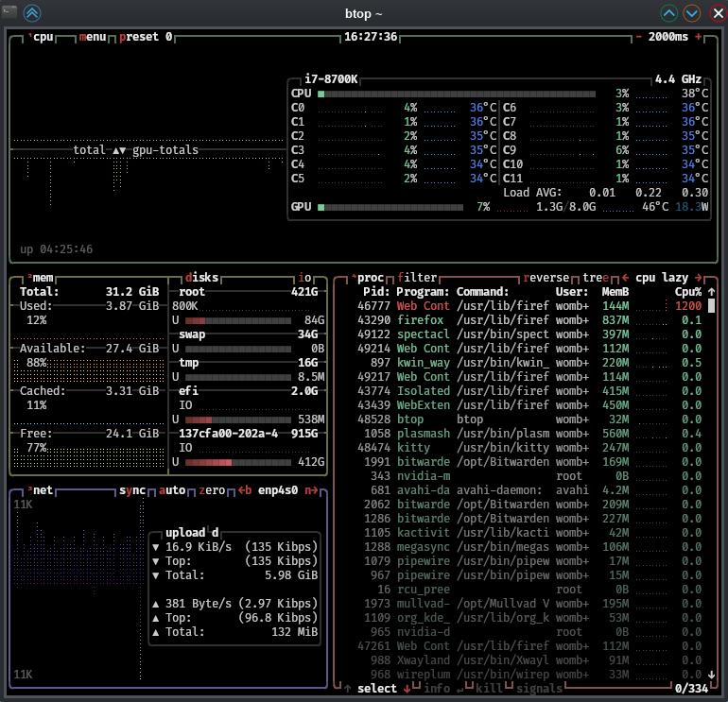The image size is (728, 702).
Task: Click the root disk usage bar
Action: (x=237, y=320)
